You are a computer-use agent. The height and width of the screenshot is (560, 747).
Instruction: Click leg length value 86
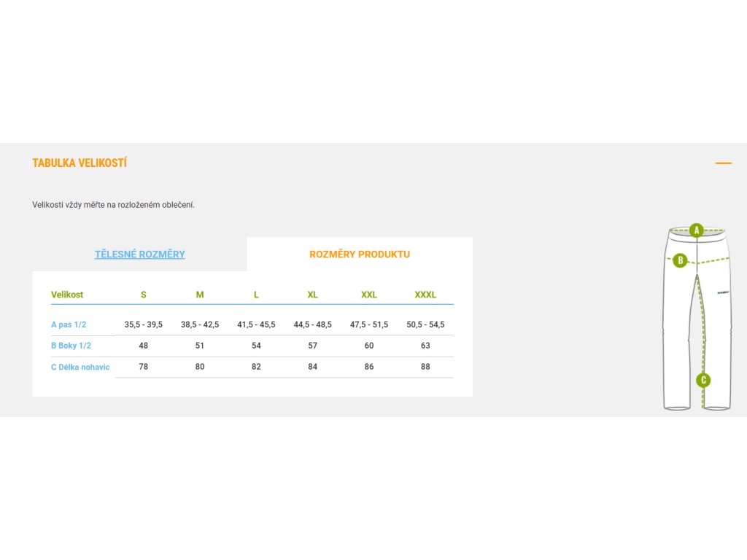[369, 367]
